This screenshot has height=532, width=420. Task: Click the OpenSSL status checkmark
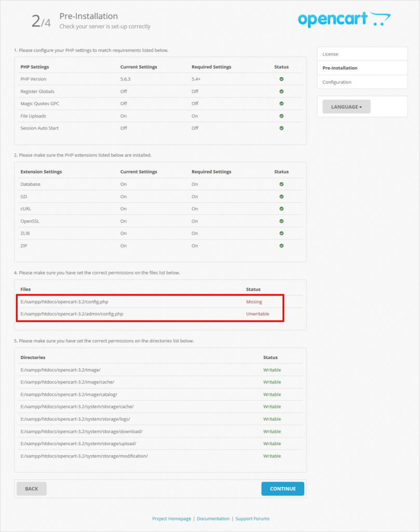coord(281,221)
